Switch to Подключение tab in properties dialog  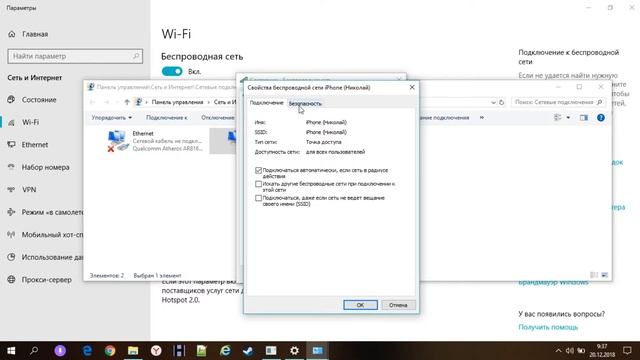266,103
